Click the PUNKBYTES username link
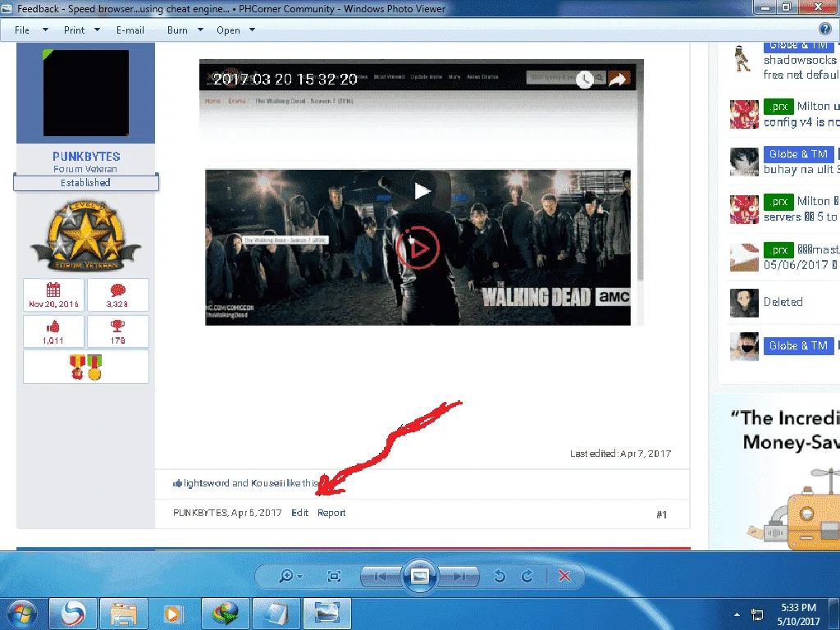 pyautogui.click(x=86, y=157)
